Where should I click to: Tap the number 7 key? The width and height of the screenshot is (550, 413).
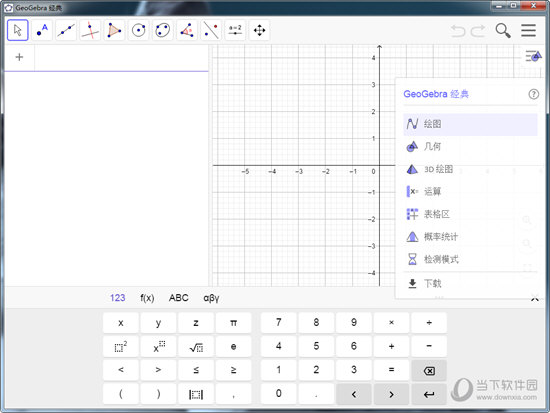[279, 323]
